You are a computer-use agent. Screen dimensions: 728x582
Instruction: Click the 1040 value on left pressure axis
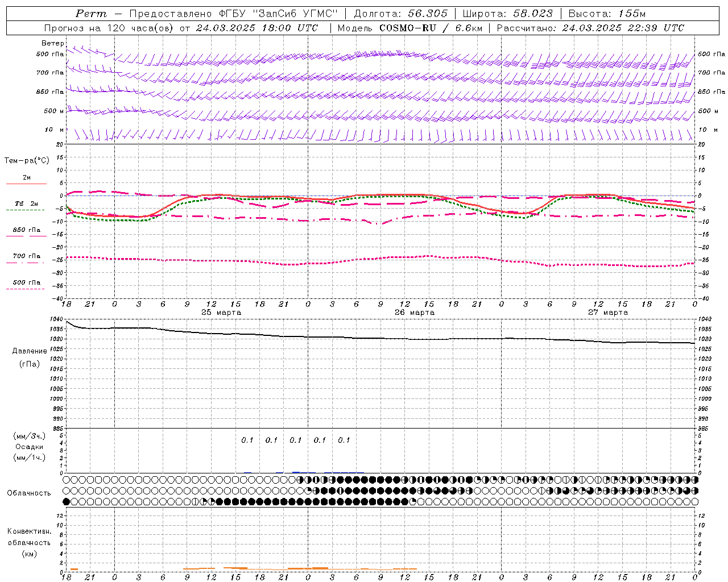pyautogui.click(x=56, y=319)
